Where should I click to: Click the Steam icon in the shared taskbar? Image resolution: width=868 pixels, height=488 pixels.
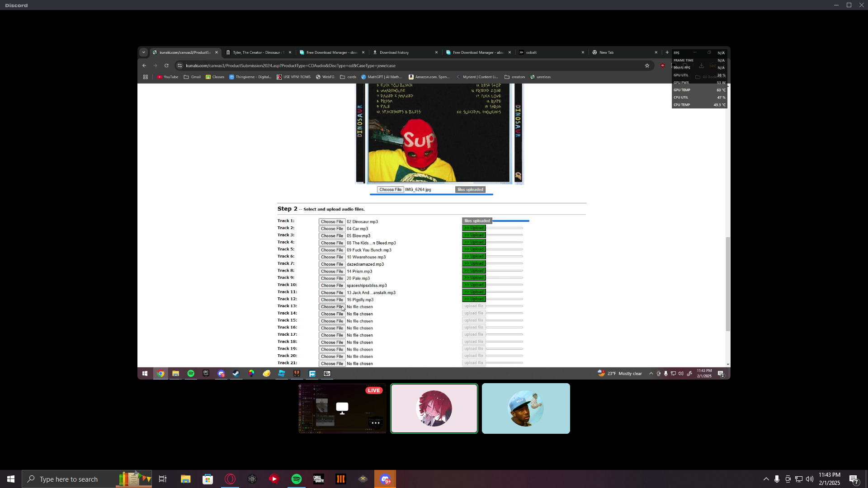[x=236, y=374]
